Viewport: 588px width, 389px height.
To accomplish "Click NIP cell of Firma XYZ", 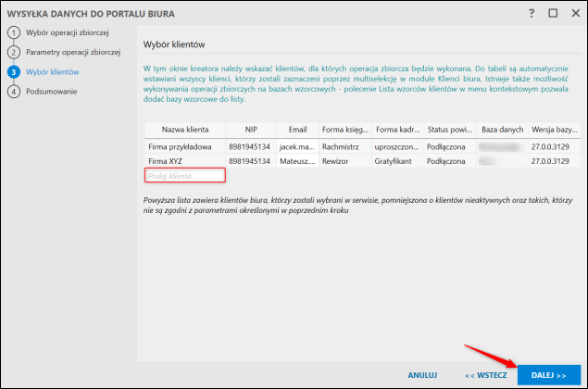I will click(249, 161).
